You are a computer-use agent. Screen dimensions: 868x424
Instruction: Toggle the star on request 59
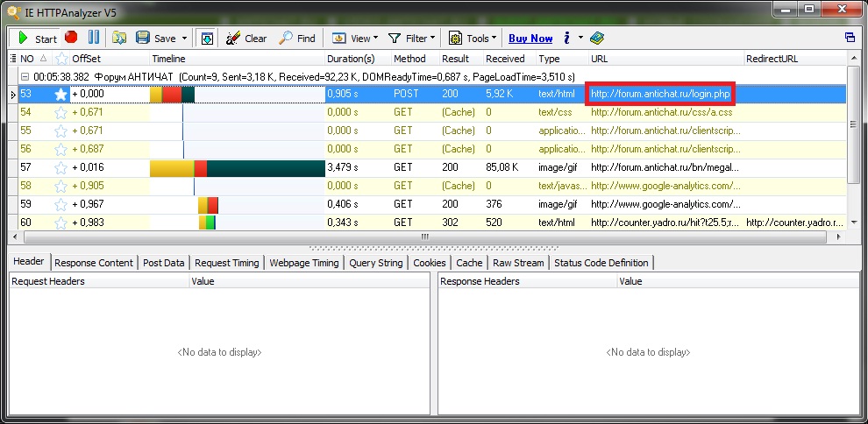coord(60,204)
